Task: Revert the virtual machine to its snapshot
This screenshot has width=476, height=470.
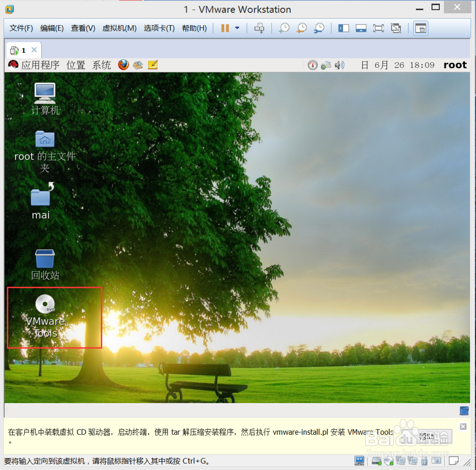Action: tap(301, 28)
